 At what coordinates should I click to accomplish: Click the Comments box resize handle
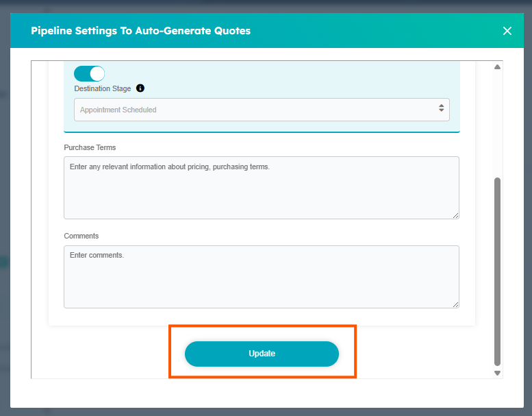point(455,304)
